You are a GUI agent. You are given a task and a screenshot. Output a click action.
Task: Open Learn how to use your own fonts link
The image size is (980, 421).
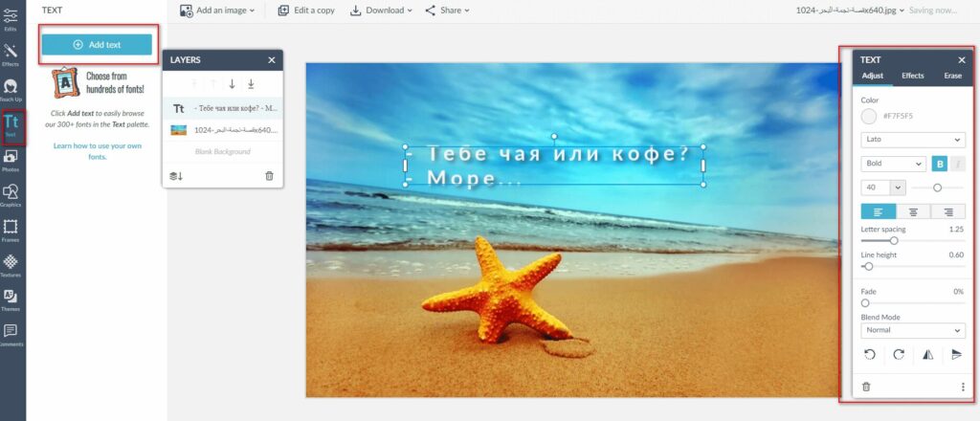coord(97,150)
